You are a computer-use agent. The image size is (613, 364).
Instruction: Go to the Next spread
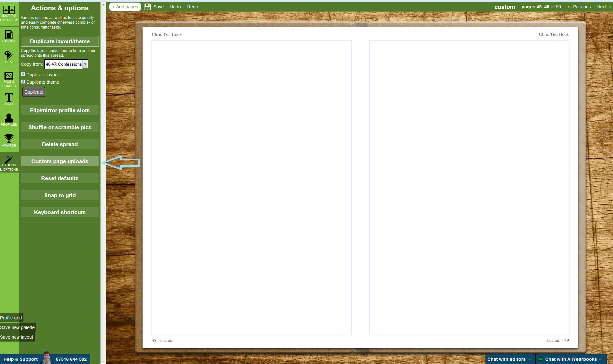pos(604,7)
